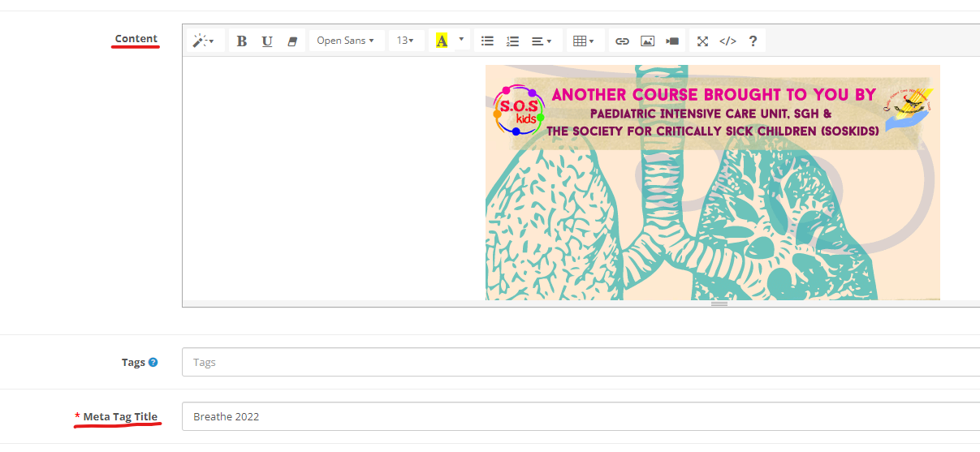This screenshot has height=452, width=980.
Task: Open the editor help question mark
Action: coord(753,41)
